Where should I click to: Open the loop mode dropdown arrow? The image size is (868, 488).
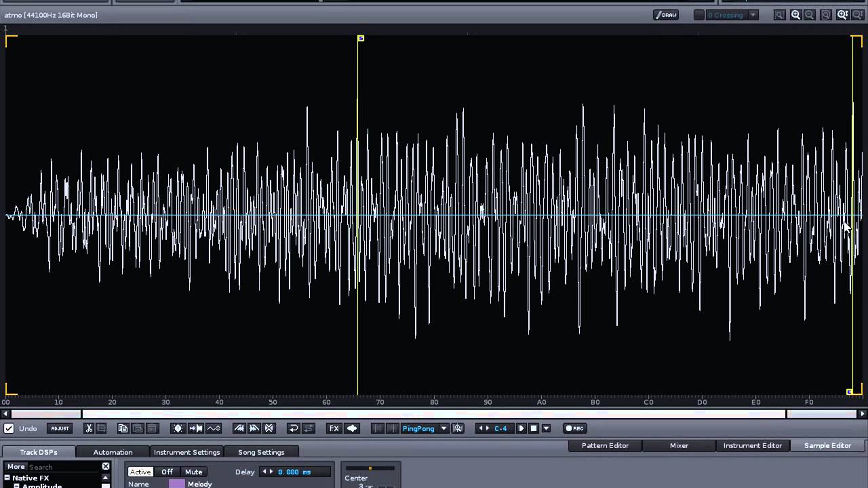coord(443,428)
